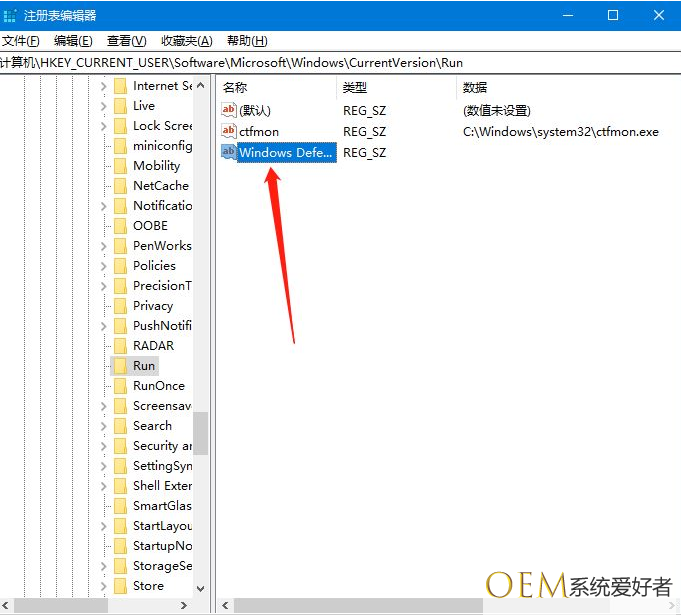Select the Security key in tree
The width and height of the screenshot is (681, 616).
(x=161, y=446)
